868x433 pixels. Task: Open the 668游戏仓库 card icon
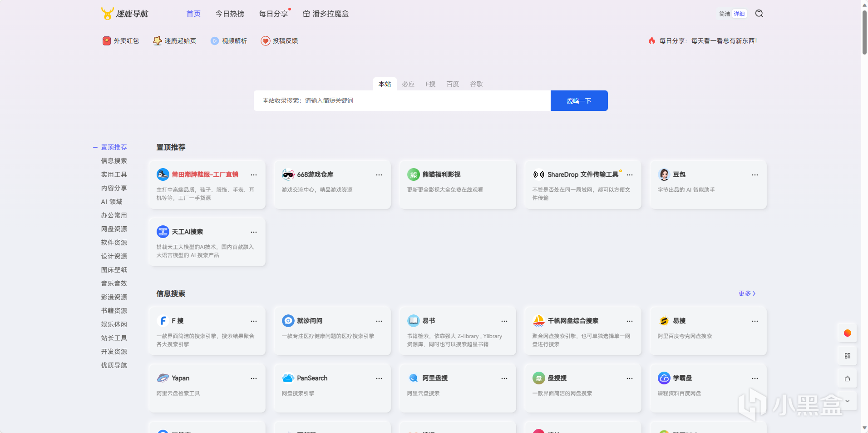click(288, 174)
